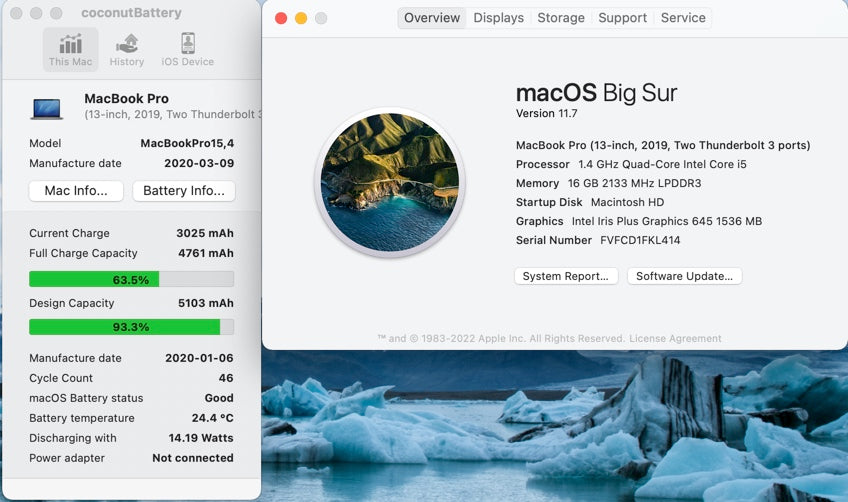
Task: Click the MacBook Pro laptop icon in coconutBattery
Action: pos(47,108)
